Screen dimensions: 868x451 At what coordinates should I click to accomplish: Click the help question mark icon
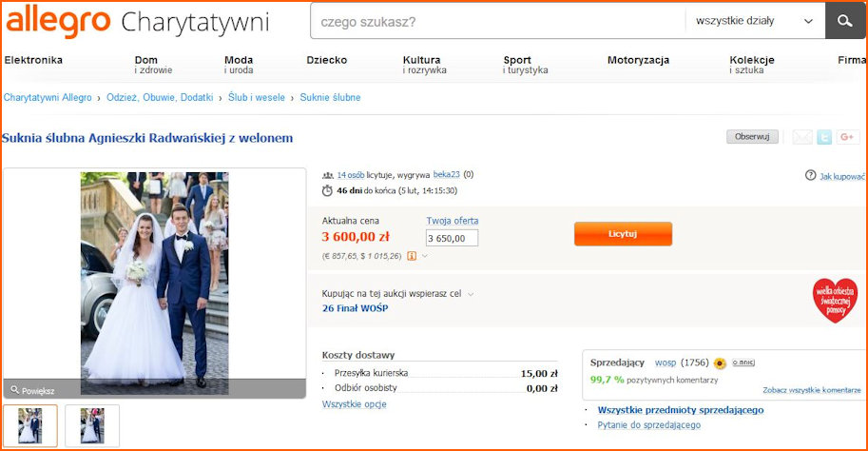click(x=810, y=176)
